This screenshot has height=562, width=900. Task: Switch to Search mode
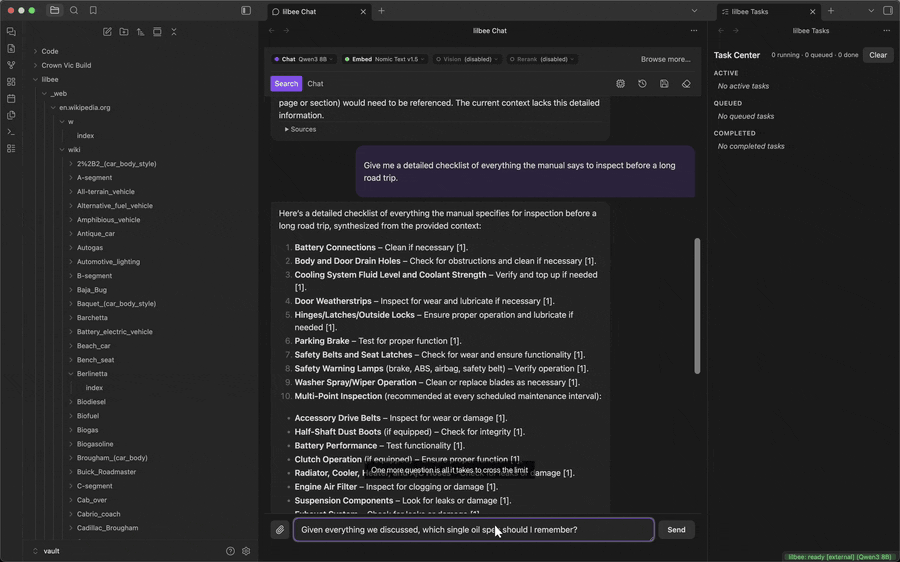(286, 84)
